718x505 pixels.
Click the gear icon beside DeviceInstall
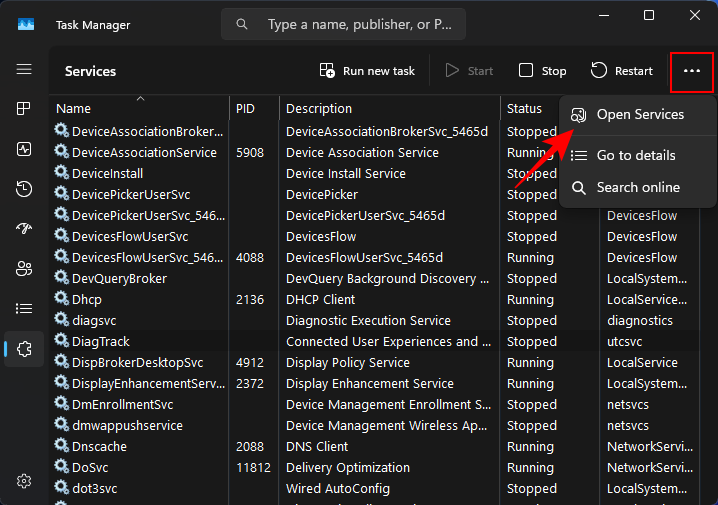click(61, 173)
